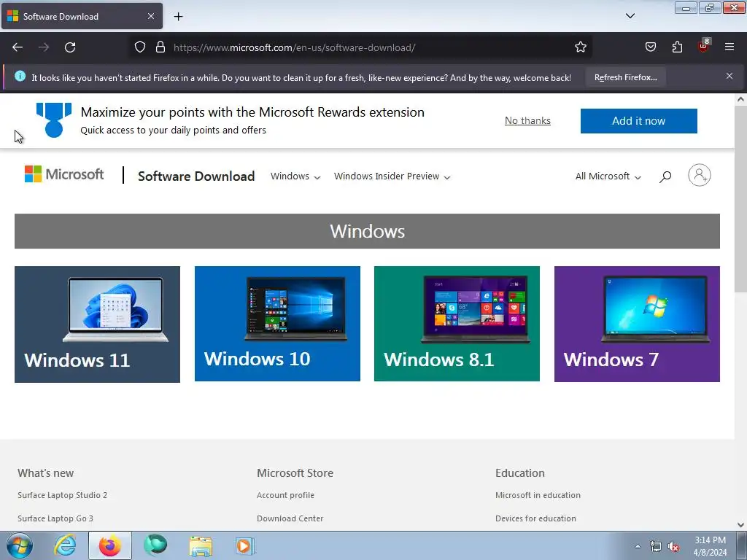Open the Windows 7 download tile
This screenshot has height=560, width=747.
637,324
